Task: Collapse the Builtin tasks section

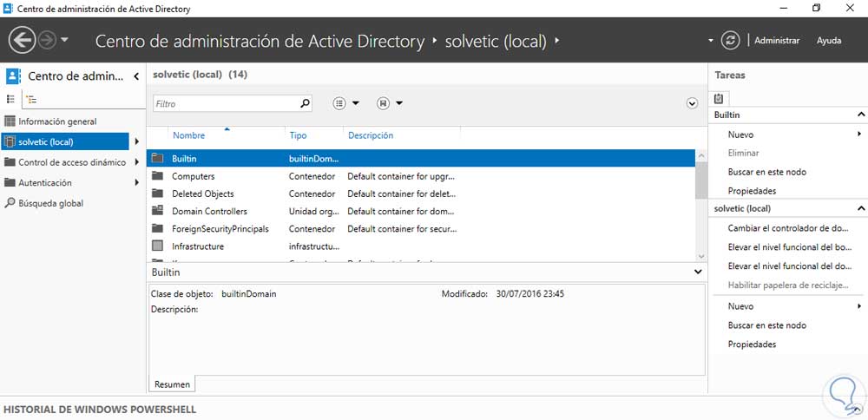Action: (861, 115)
